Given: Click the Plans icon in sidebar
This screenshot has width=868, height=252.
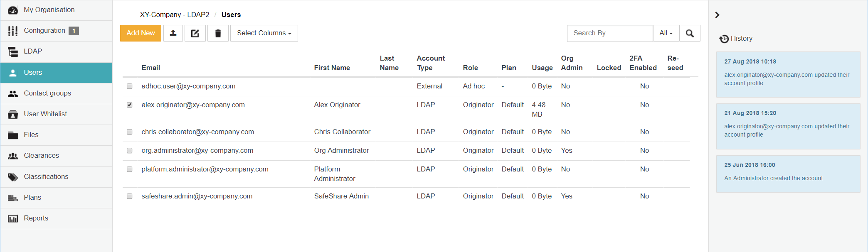Looking at the screenshot, I should click(x=13, y=198).
